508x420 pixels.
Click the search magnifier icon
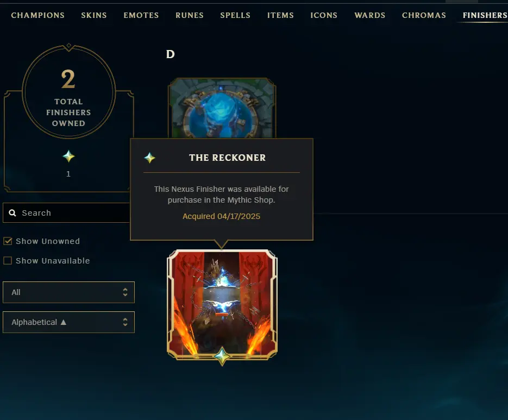12,213
